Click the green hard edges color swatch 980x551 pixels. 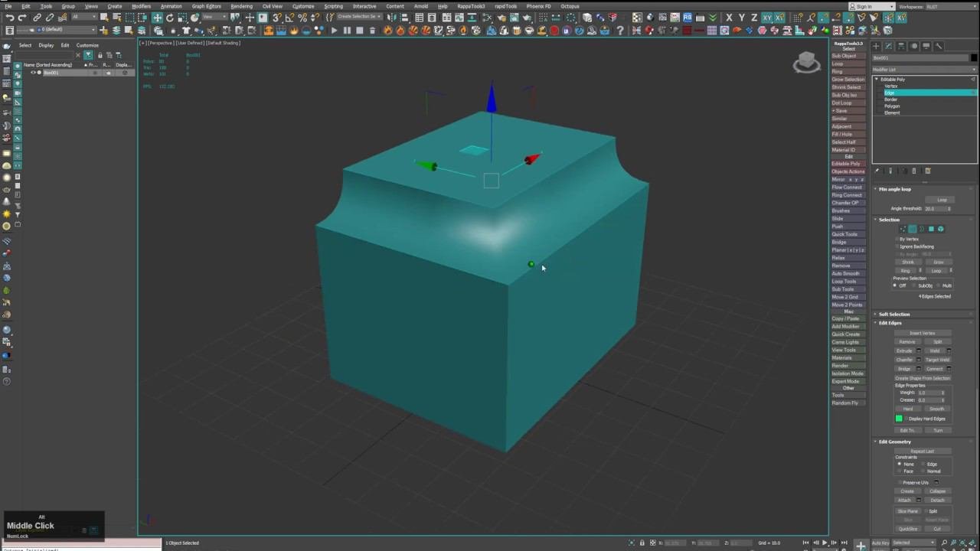tap(899, 419)
